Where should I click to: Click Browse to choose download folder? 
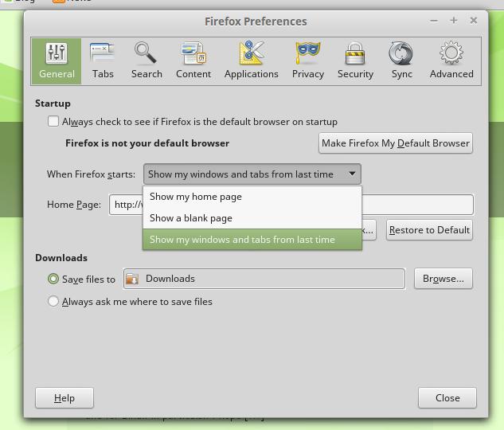443,279
